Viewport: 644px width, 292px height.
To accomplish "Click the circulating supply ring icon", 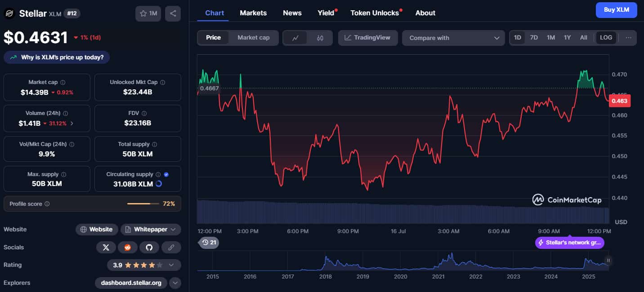I will point(159,184).
